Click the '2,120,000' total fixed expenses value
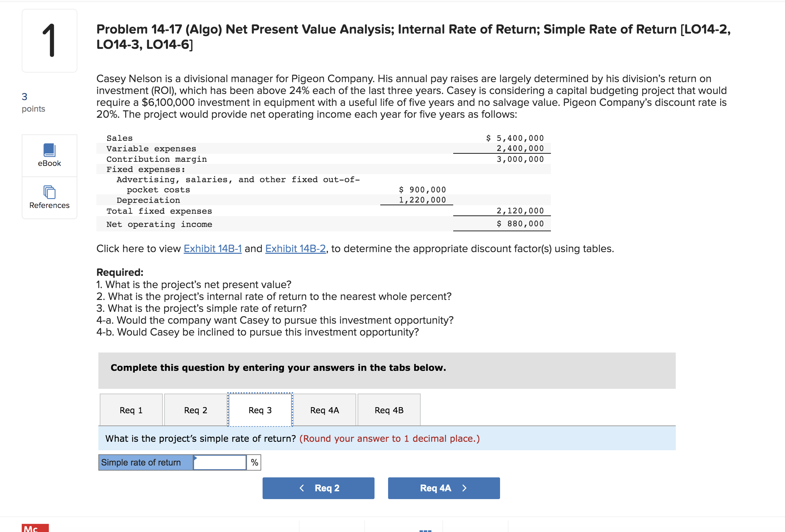785x532 pixels. 520,211
